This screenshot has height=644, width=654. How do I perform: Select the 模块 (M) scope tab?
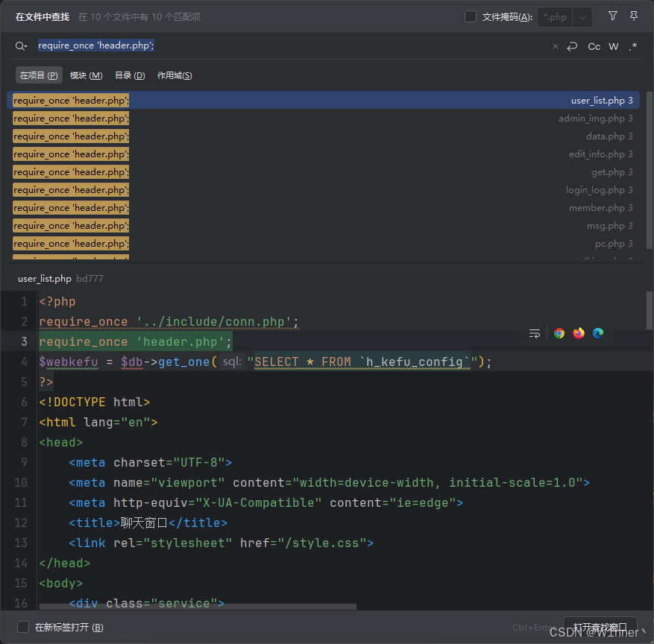click(x=86, y=75)
